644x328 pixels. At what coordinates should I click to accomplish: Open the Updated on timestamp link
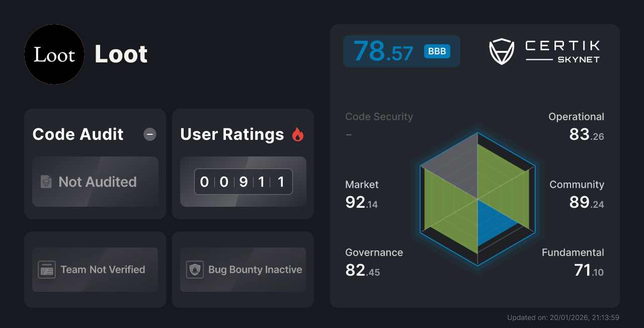[x=563, y=317]
